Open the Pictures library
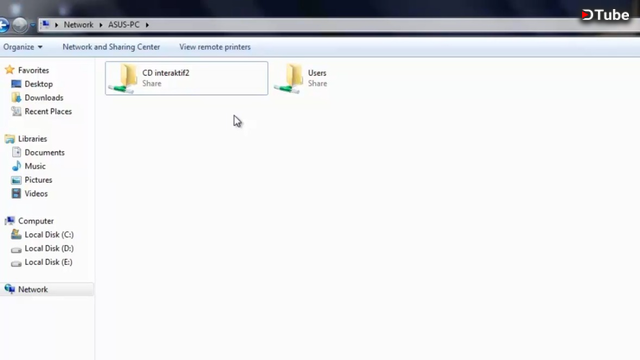 [x=38, y=180]
